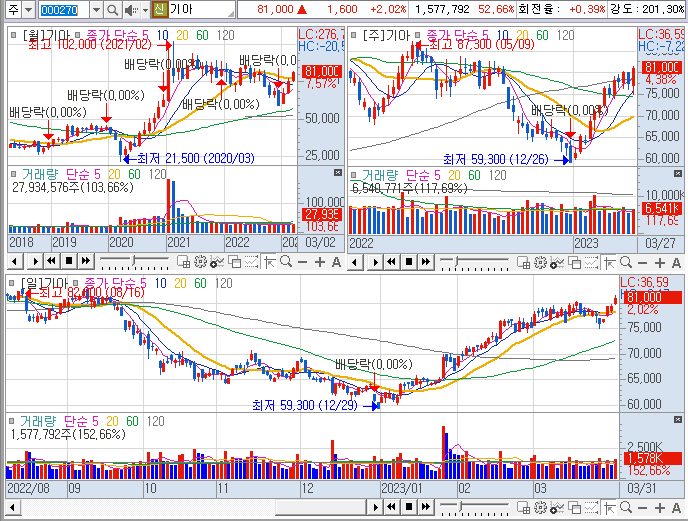688x521 pixels.
Task: Stop the monthly chart playback
Action: (68, 262)
